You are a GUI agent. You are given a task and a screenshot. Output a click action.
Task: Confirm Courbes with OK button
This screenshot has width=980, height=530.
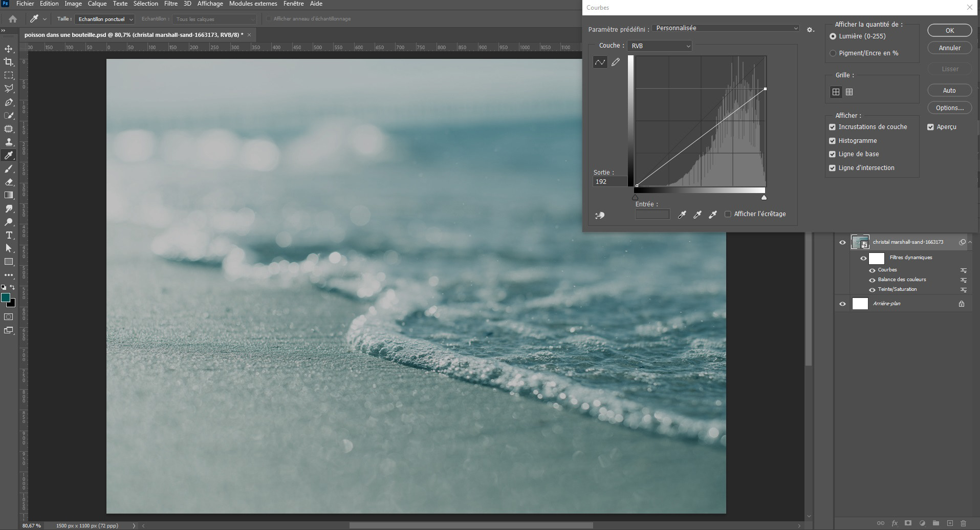tap(949, 30)
